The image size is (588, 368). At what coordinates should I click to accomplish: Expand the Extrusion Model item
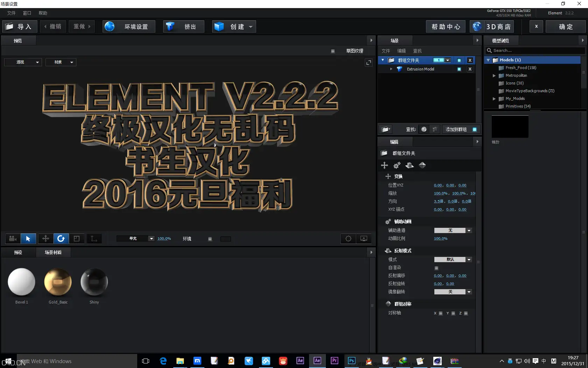(391, 69)
